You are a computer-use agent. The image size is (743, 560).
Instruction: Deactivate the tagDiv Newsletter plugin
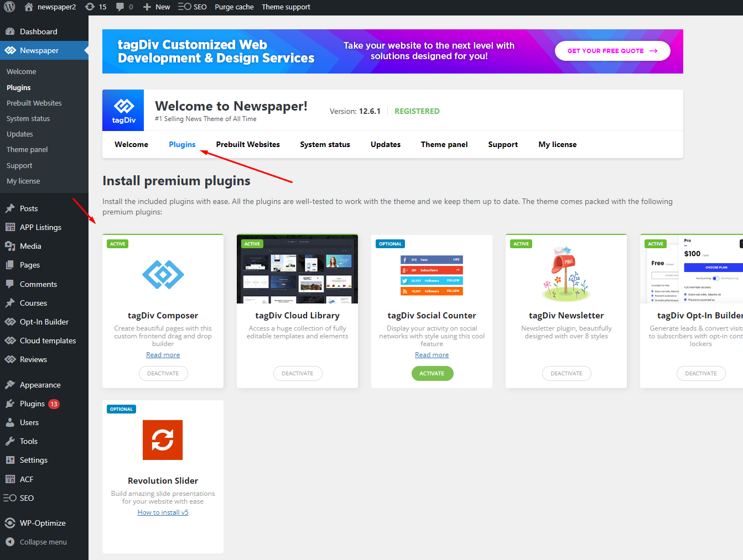(567, 374)
